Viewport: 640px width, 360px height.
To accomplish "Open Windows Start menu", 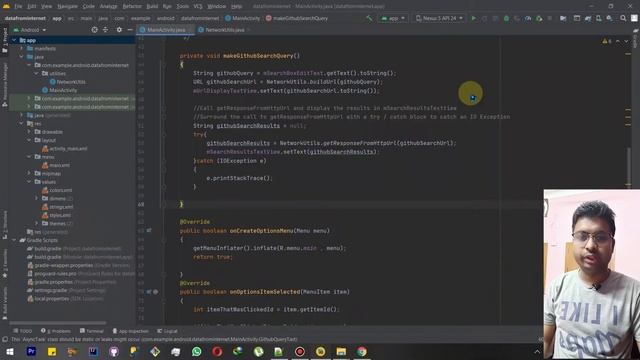I will coord(10,351).
